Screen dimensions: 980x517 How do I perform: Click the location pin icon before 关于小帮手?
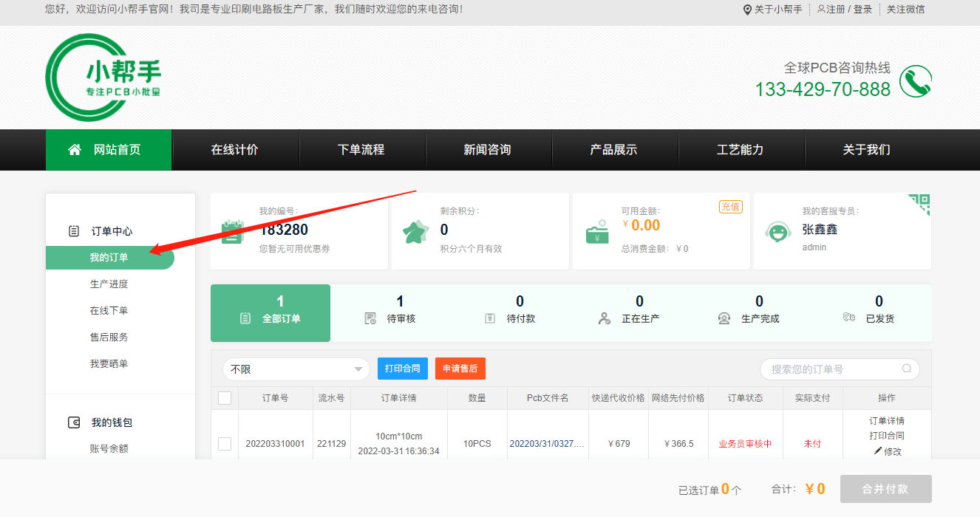746,10
